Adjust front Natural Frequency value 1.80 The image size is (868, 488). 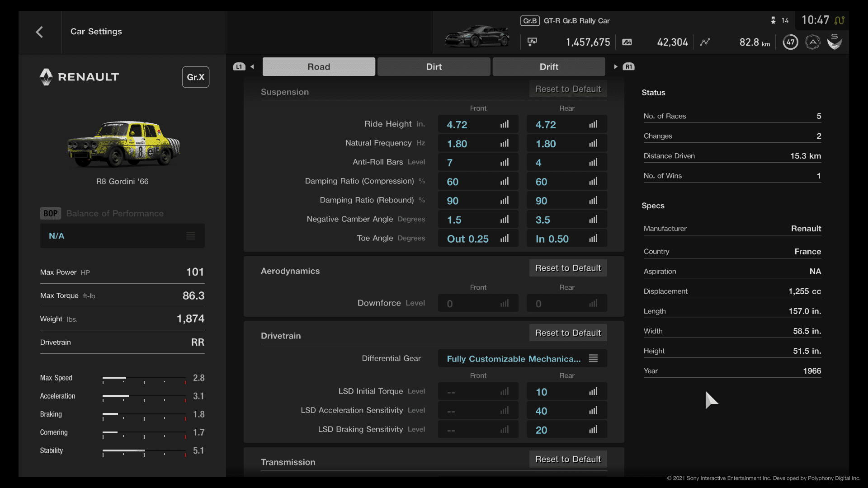(x=478, y=144)
